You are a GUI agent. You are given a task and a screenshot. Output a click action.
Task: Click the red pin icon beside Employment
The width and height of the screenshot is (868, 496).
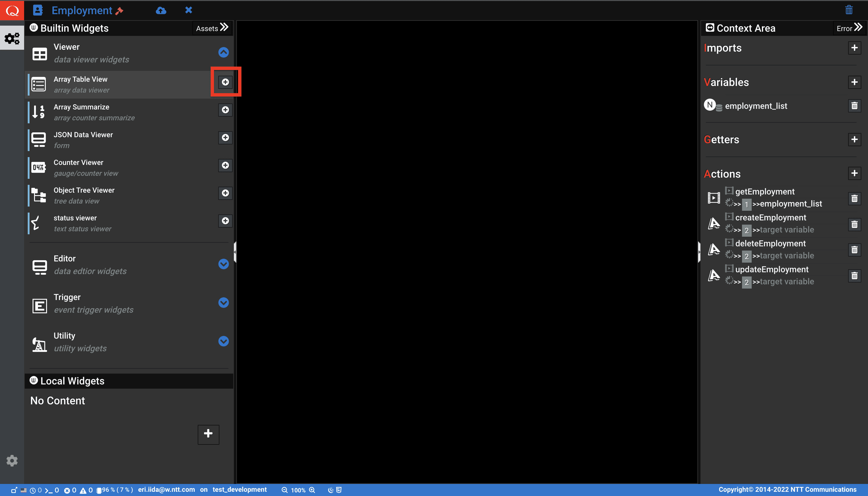[119, 11]
